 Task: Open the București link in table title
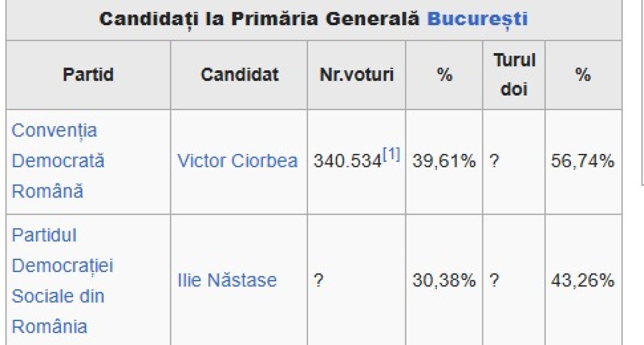click(x=477, y=19)
